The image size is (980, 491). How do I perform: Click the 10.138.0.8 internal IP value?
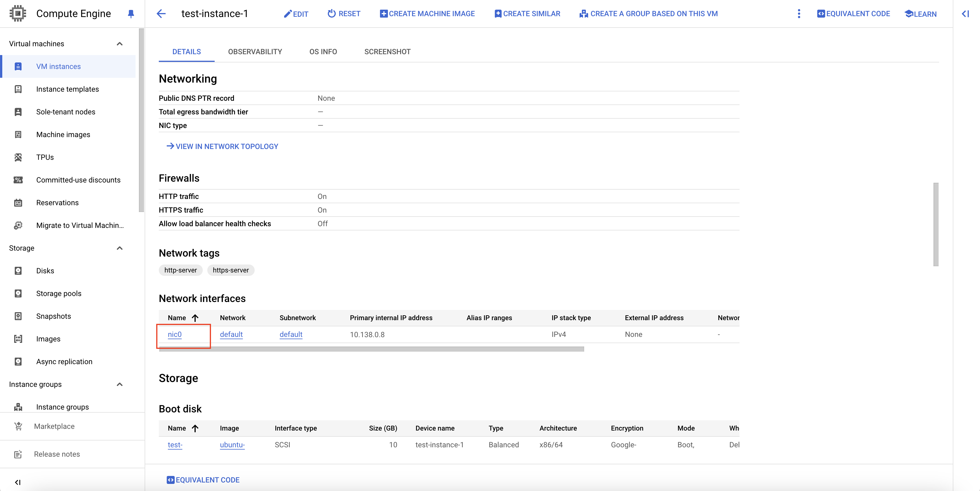(x=367, y=334)
